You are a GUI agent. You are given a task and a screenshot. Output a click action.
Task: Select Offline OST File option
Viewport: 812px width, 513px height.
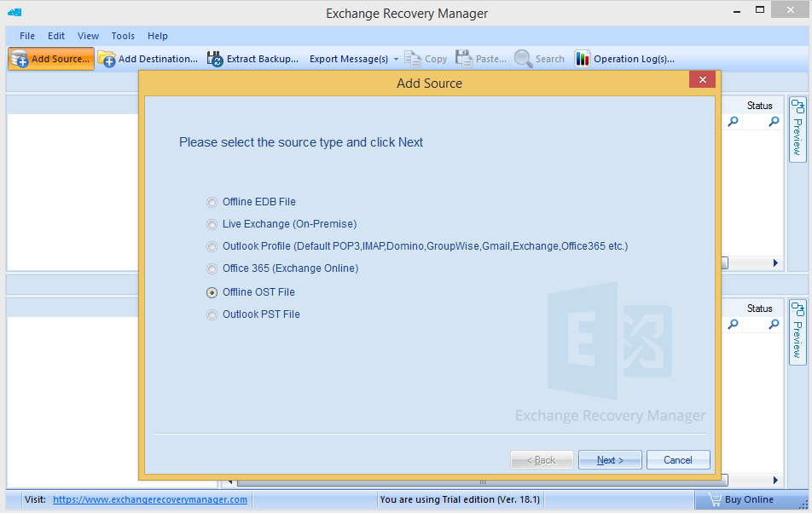(x=251, y=292)
